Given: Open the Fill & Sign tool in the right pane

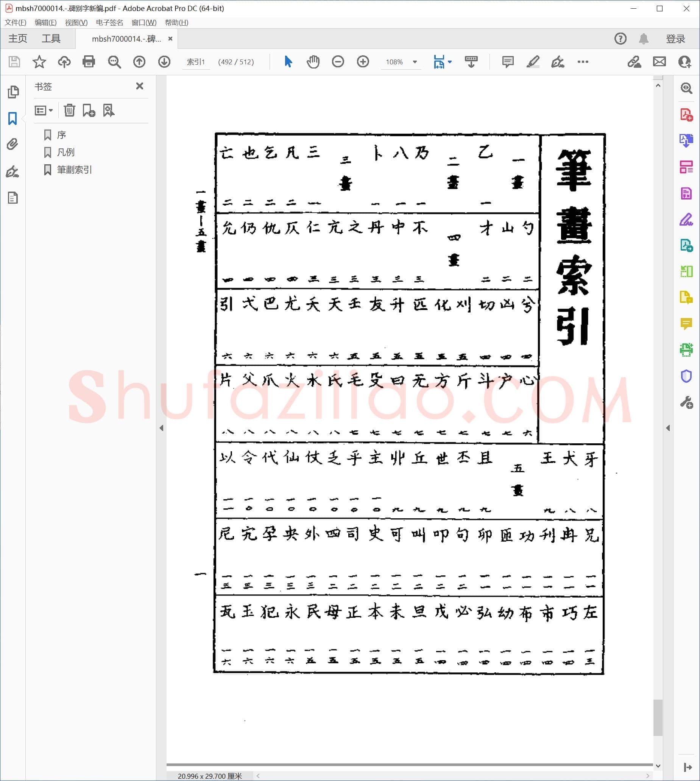Looking at the screenshot, I should coord(686,219).
